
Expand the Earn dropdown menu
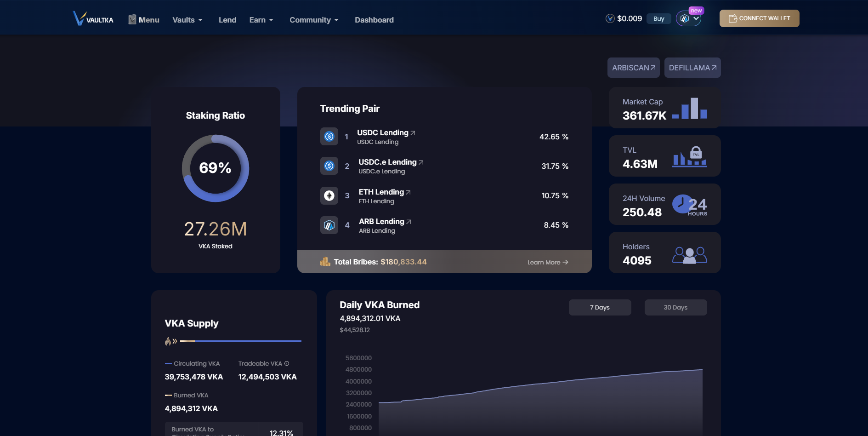261,20
